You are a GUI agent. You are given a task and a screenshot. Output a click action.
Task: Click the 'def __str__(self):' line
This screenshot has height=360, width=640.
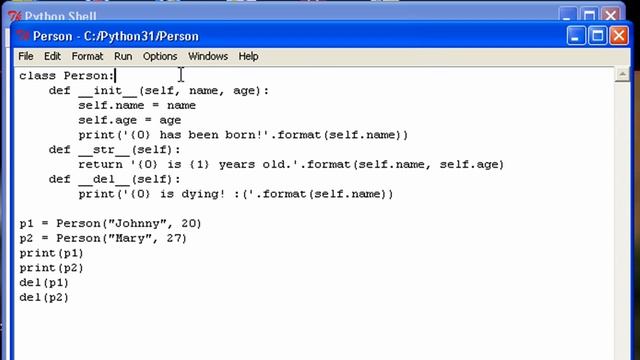tap(114, 149)
